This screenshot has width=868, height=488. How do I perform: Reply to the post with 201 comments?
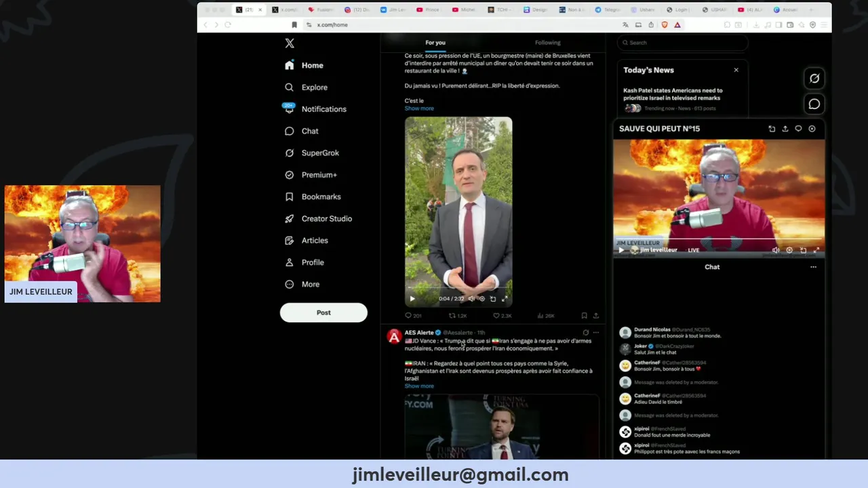pyautogui.click(x=413, y=316)
